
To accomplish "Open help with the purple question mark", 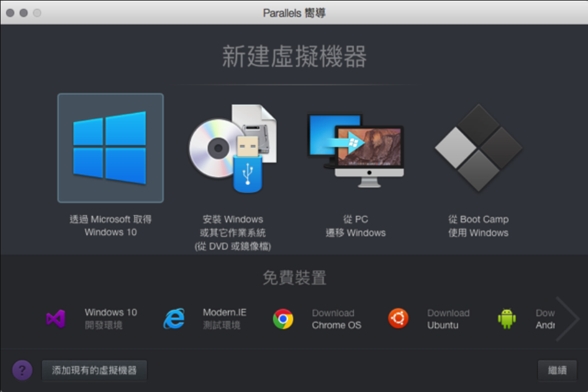I will [x=22, y=370].
